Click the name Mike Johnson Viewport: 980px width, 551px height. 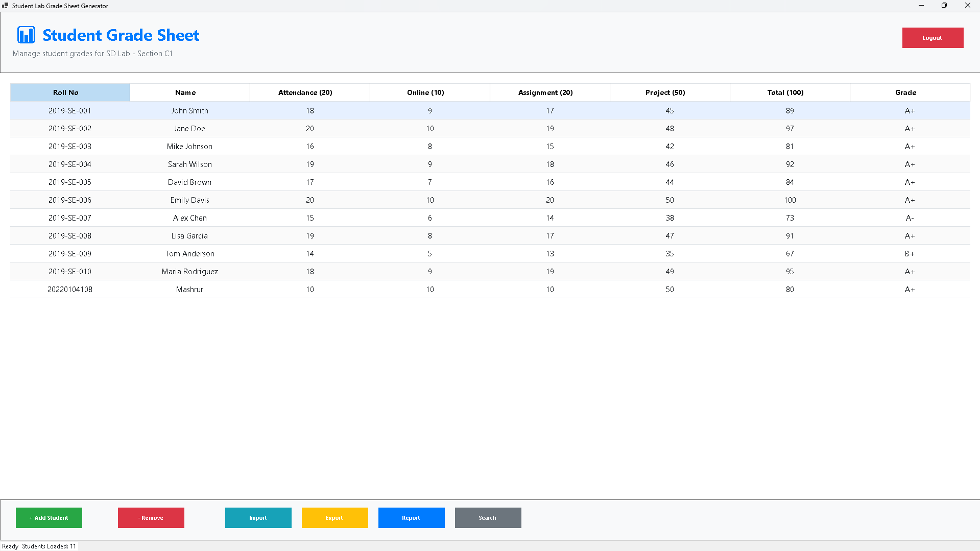pos(189,147)
